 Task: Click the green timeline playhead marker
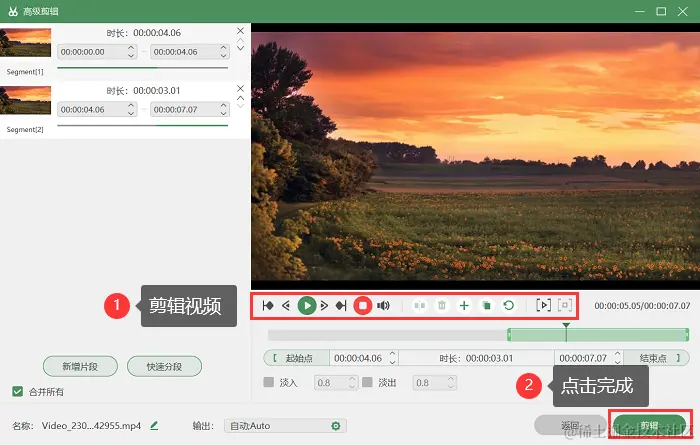coord(566,325)
